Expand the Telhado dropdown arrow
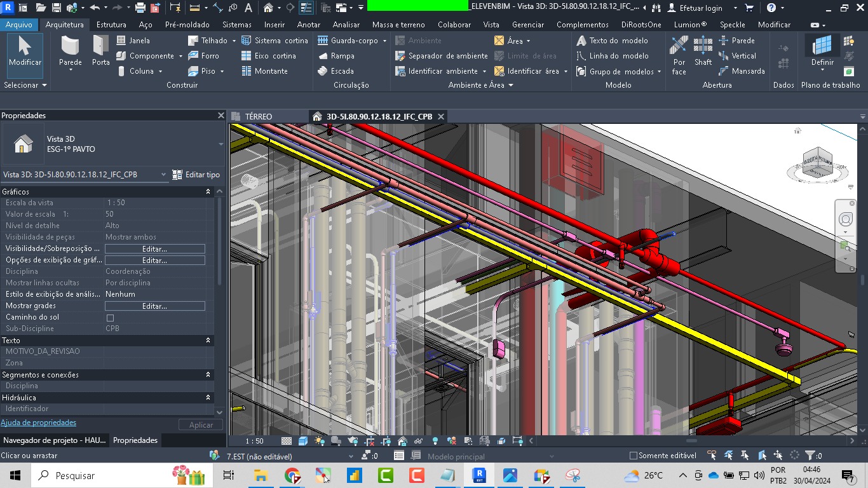 [234, 41]
